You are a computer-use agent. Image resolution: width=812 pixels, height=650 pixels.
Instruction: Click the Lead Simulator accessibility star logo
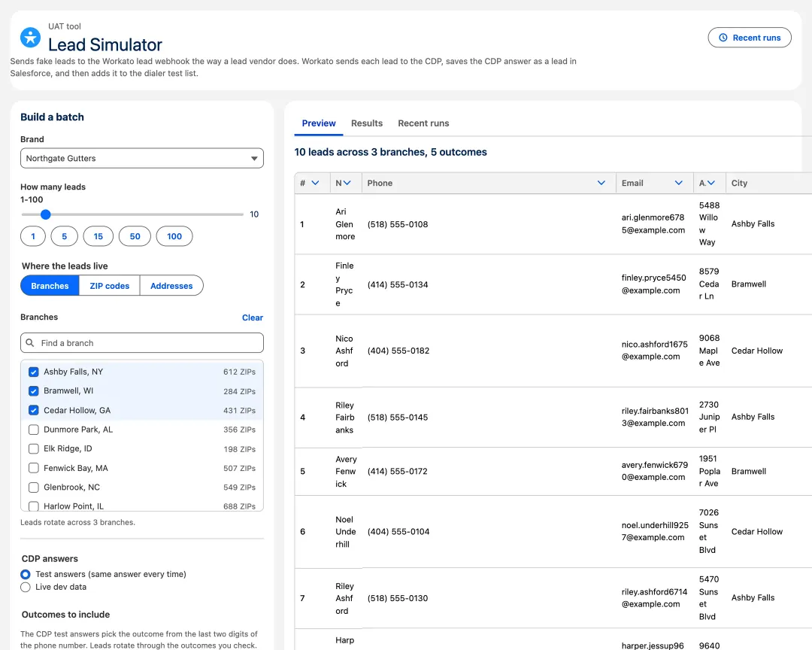pyautogui.click(x=31, y=38)
